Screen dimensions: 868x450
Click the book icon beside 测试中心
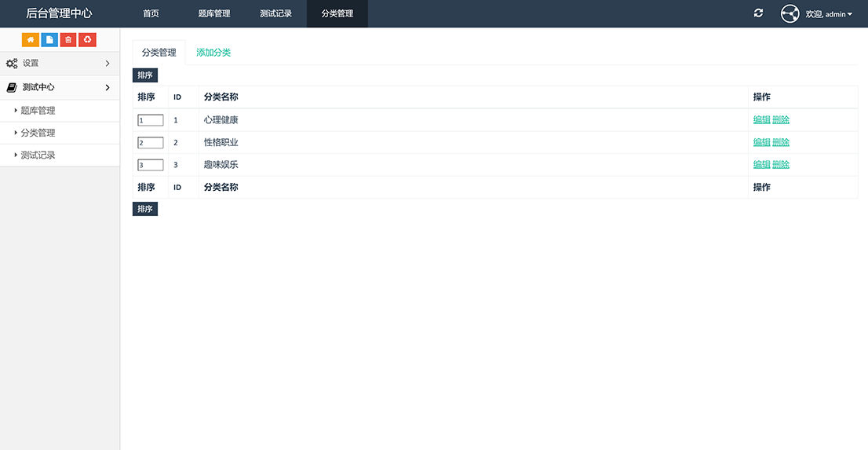(12, 87)
